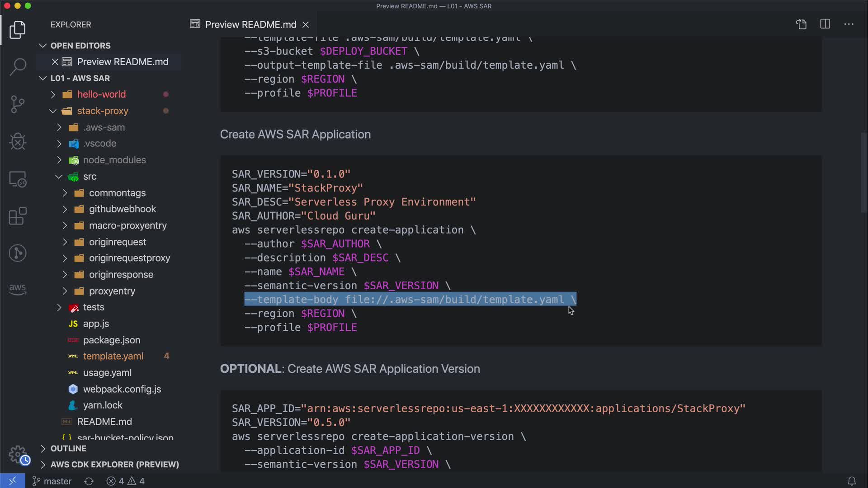Screen dimensions: 868x488
Task: Select the Preview README.md tab
Action: coord(250,24)
